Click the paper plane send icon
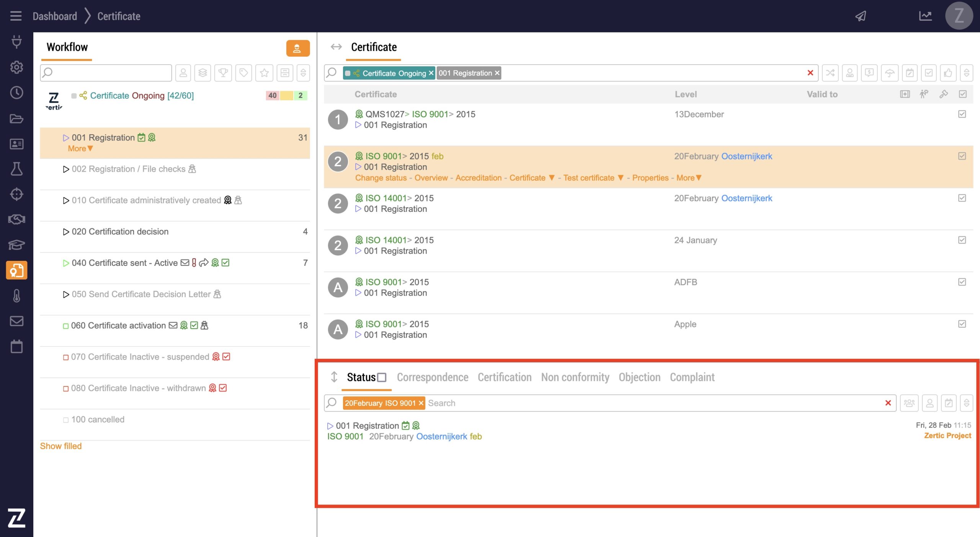This screenshot has width=980, height=537. click(861, 16)
